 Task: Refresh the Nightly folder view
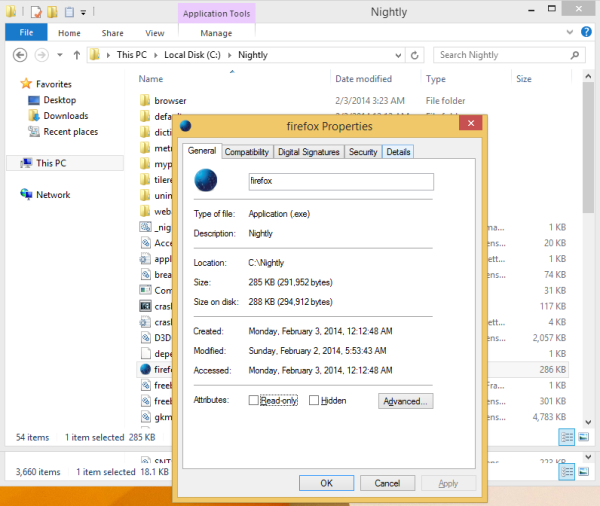[414, 55]
